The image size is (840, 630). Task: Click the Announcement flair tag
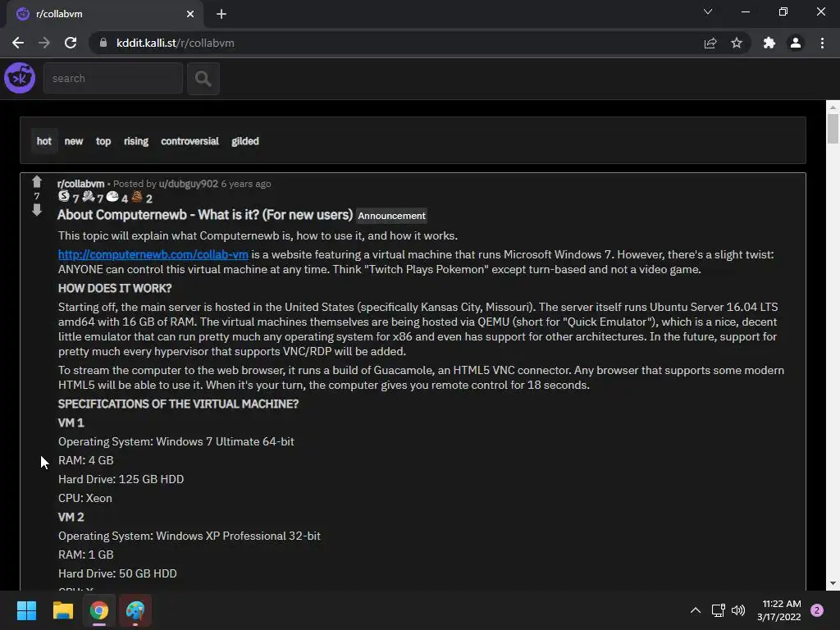391,216
